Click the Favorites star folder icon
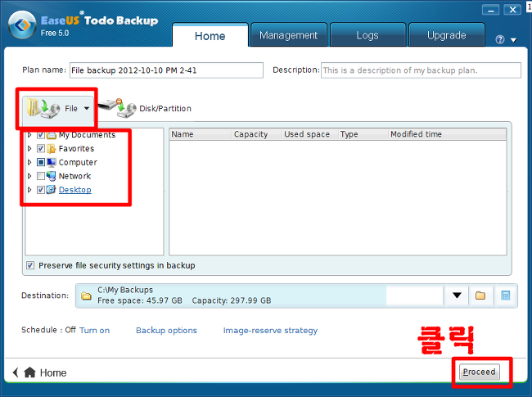 tap(52, 149)
